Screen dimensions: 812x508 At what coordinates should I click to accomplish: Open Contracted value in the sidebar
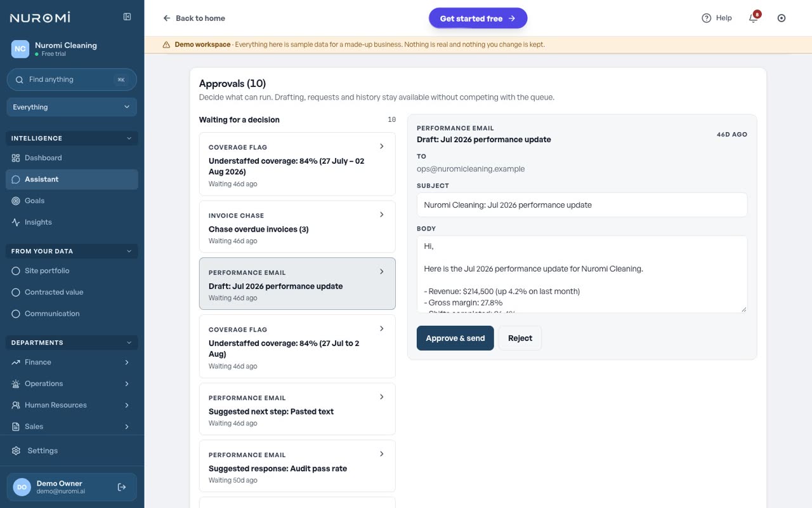(x=72, y=292)
